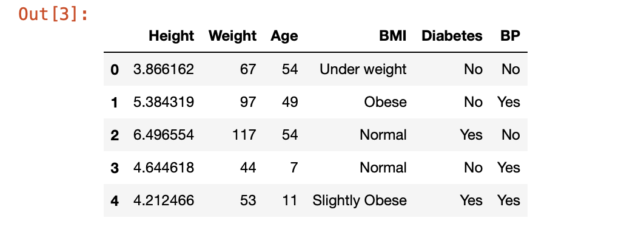
Task: Click the weight value 117
Action: click(244, 135)
